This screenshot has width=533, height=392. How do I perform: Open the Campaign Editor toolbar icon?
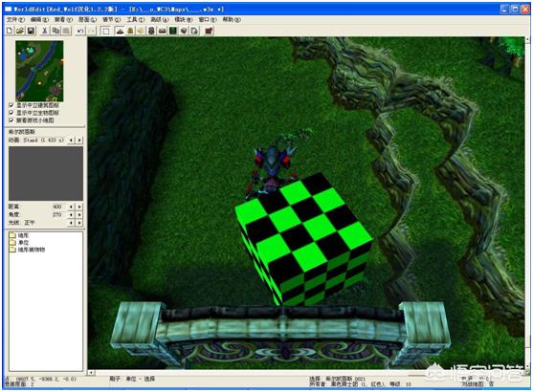pyautogui.click(x=163, y=31)
